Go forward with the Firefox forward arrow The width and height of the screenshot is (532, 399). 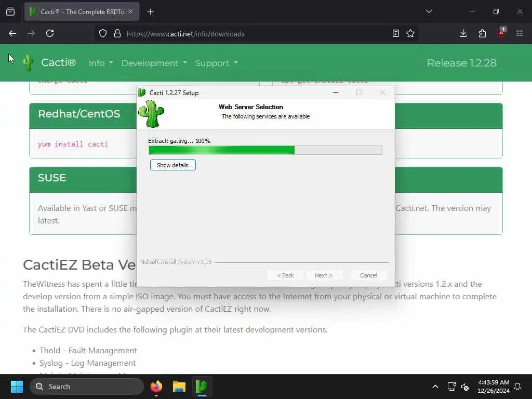pos(31,34)
